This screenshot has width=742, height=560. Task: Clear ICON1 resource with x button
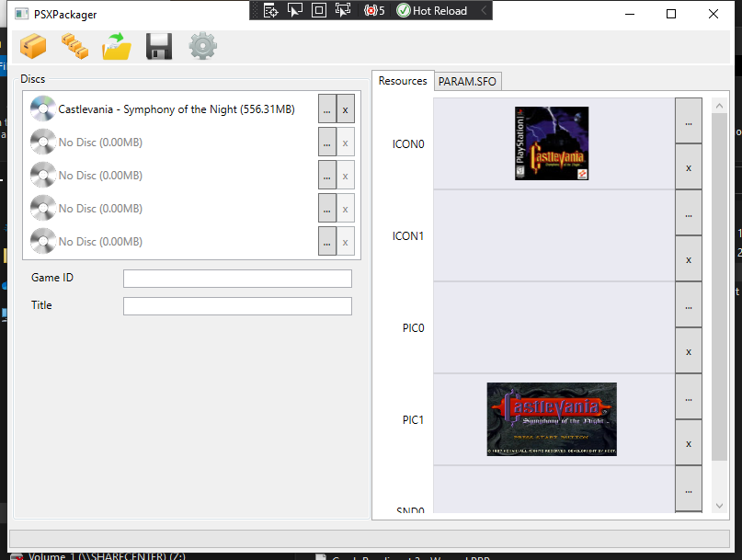click(689, 259)
